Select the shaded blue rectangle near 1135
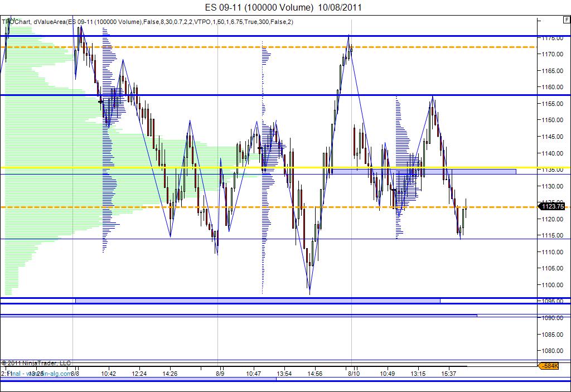The image size is (571, 392). [424, 171]
